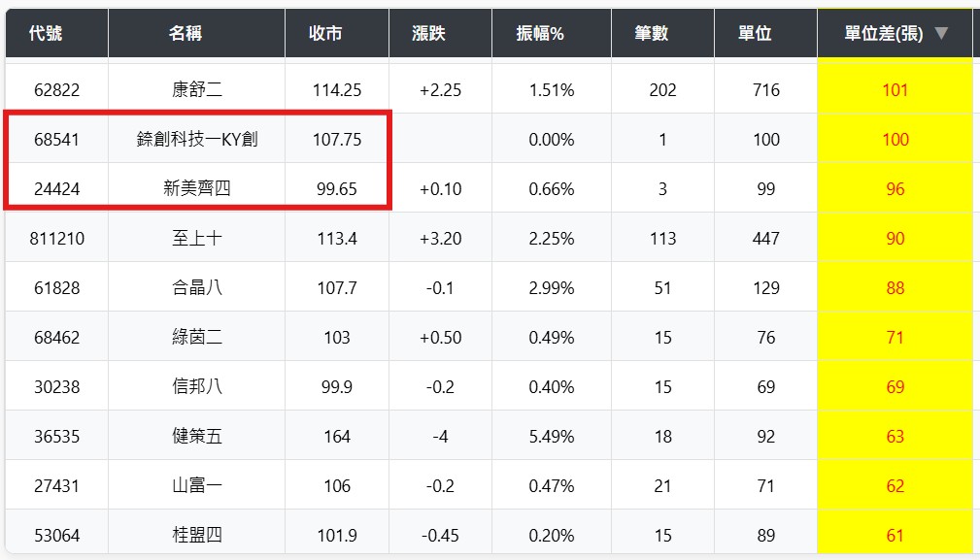Screen dimensions: 980x560
Task: Select the 桂盟四 row name
Action: [x=197, y=536]
